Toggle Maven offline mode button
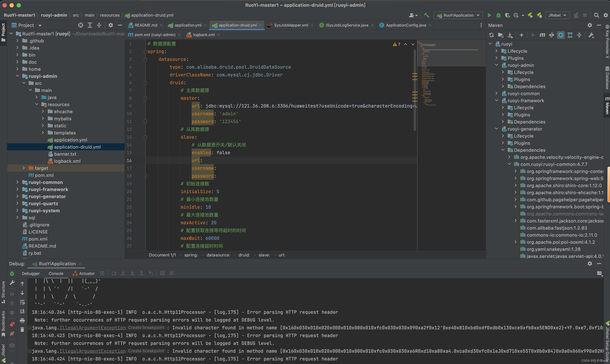610x364 pixels. pyautogui.click(x=551, y=35)
